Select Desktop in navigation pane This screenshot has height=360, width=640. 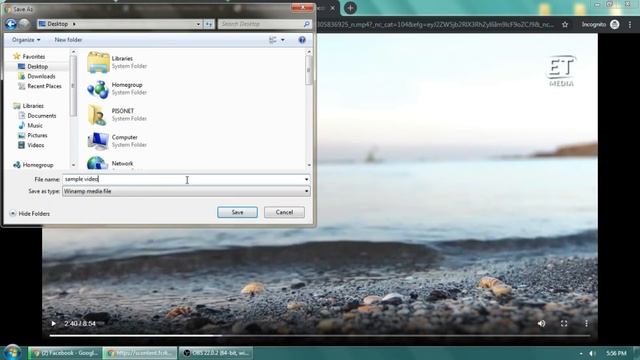click(33, 67)
